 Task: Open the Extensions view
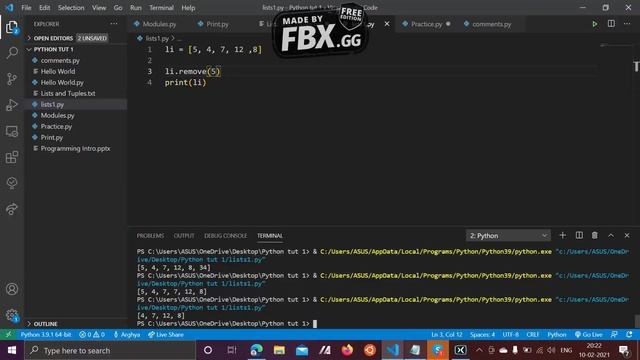click(x=12, y=157)
